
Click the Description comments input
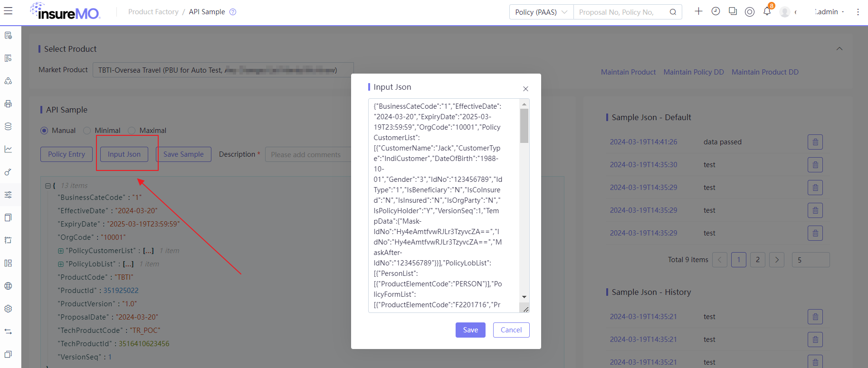[309, 154]
